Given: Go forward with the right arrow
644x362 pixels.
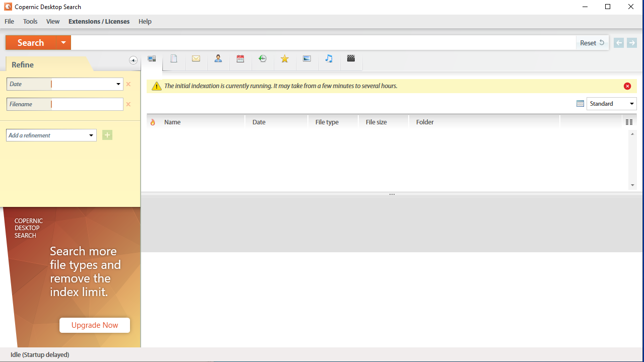Looking at the screenshot, I should click(632, 43).
